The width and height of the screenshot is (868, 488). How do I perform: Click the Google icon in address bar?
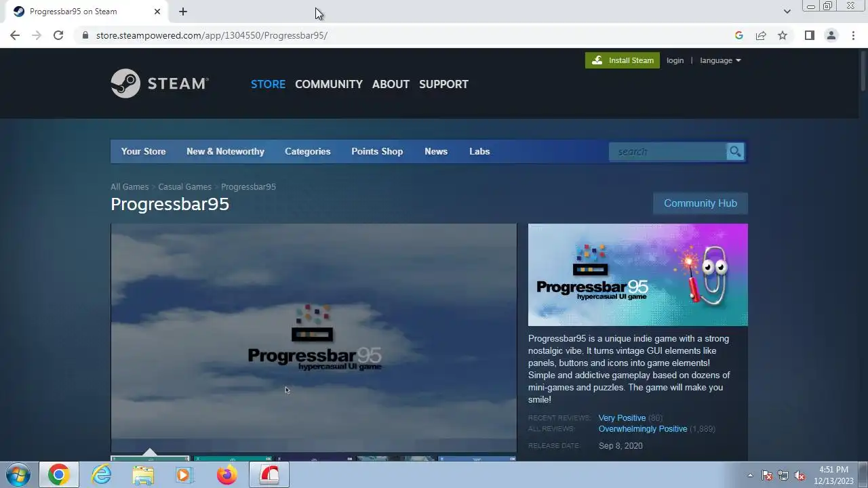pos(739,35)
